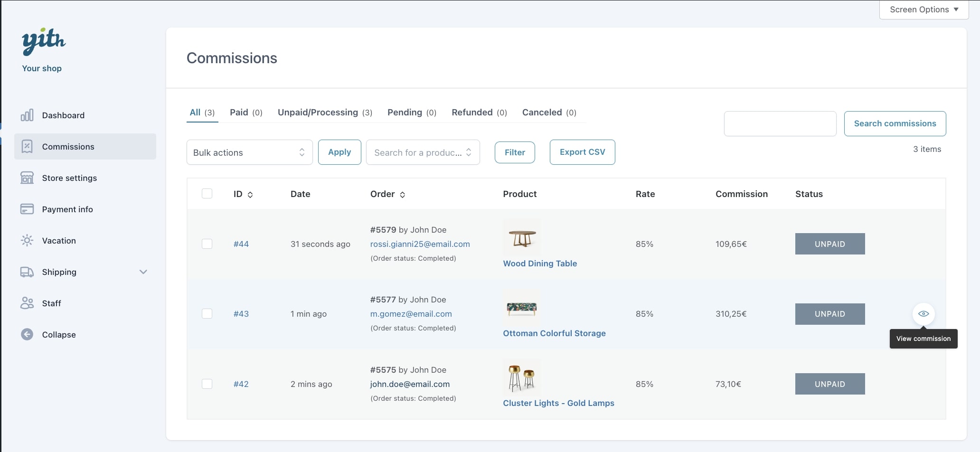Expand the Screen Options panel

pyautogui.click(x=923, y=9)
